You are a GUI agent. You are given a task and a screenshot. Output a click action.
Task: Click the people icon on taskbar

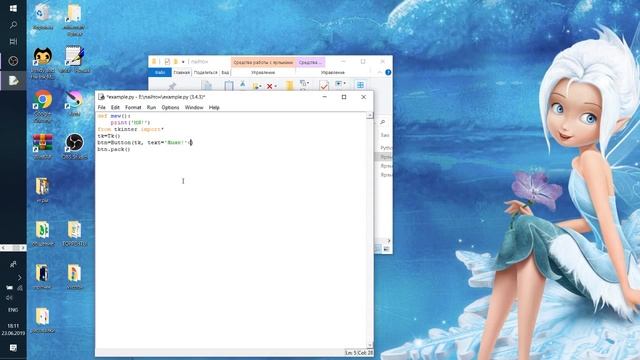(13, 264)
